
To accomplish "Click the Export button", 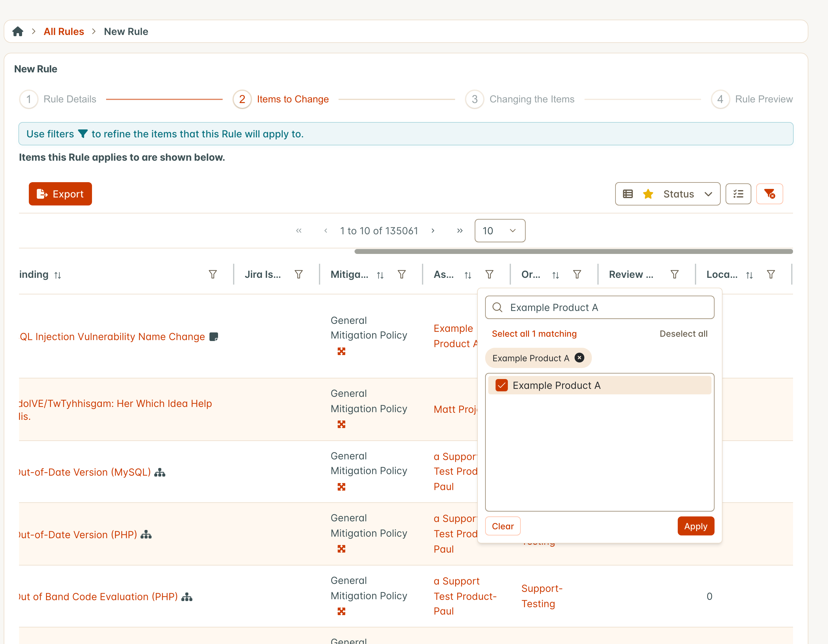I will point(60,194).
